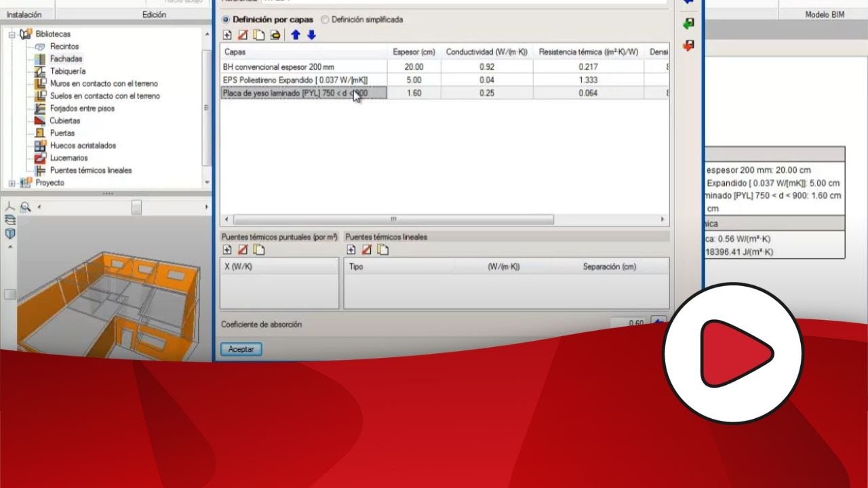Image resolution: width=868 pixels, height=488 pixels.
Task: Delete the linear thermal bridge entry
Action: (x=367, y=250)
